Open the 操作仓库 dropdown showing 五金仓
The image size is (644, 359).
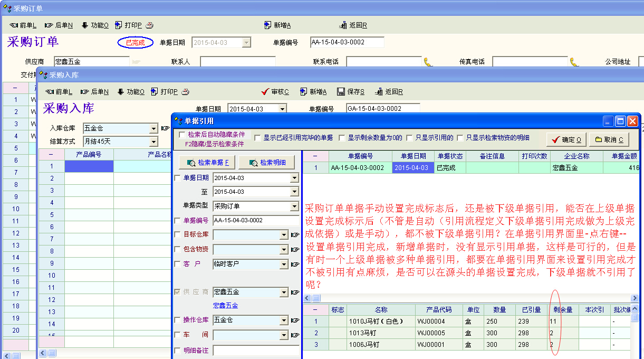click(284, 320)
